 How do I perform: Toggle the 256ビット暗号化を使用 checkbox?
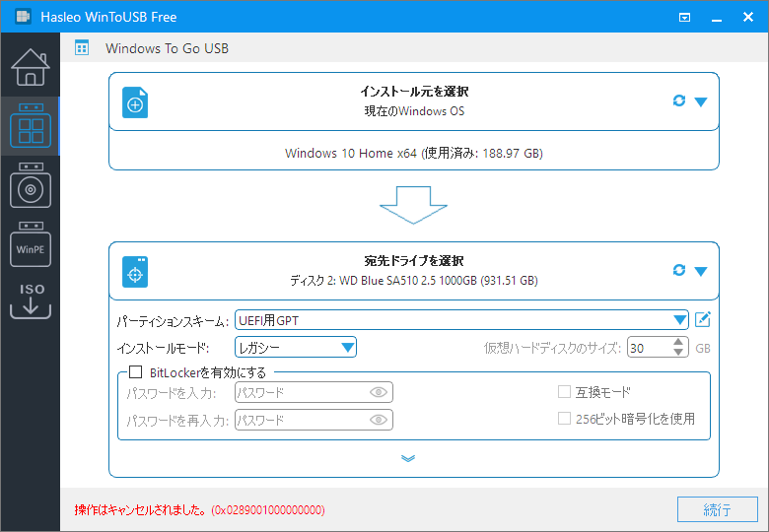564,419
